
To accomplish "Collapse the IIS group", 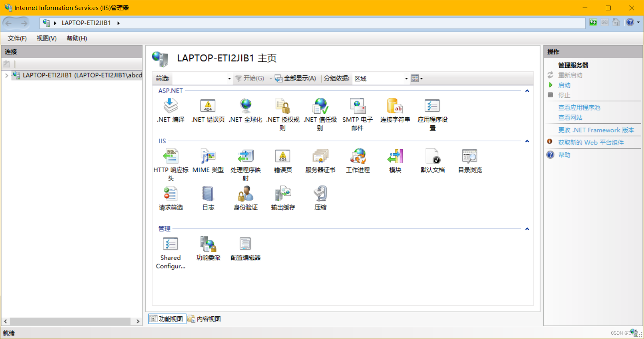I will 527,141.
